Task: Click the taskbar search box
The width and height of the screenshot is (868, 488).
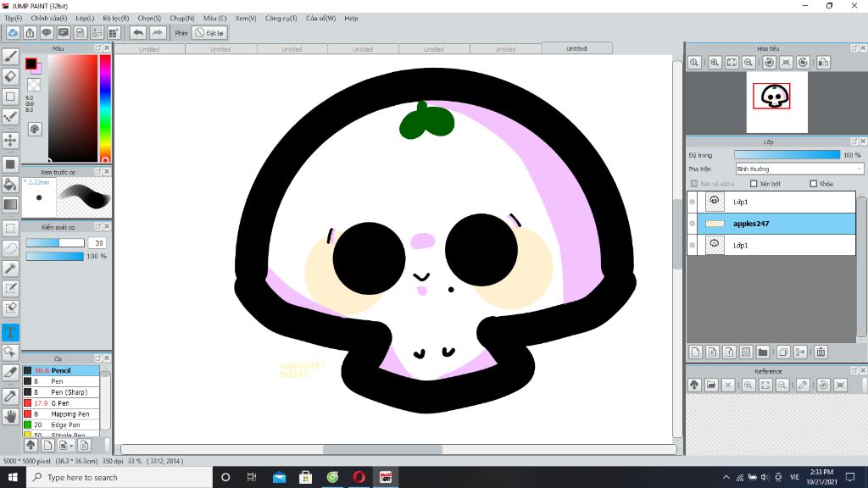Action: pos(119,477)
